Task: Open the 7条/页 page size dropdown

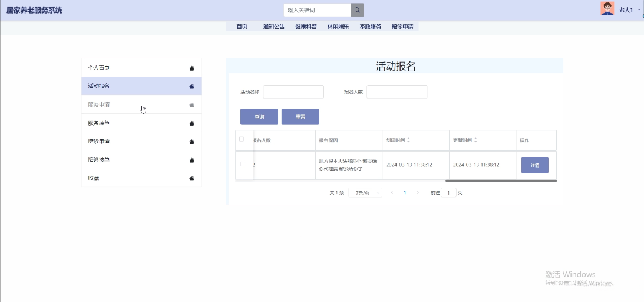Action: tap(365, 193)
